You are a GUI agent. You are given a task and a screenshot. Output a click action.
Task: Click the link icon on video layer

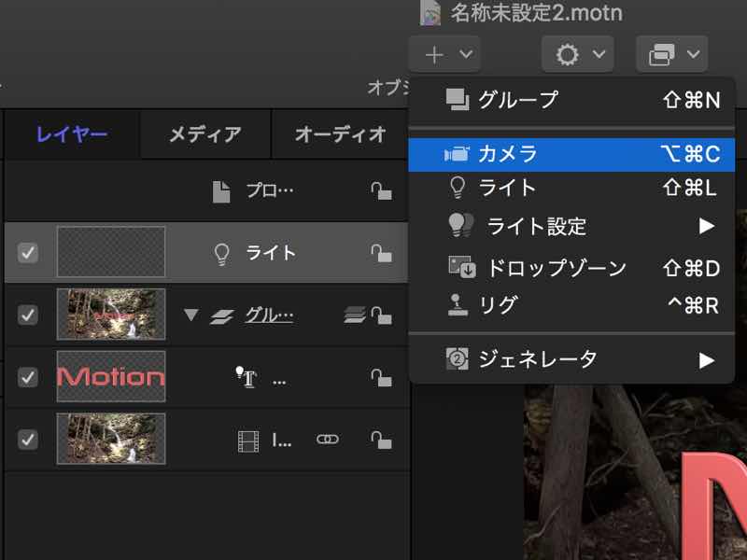[327, 439]
